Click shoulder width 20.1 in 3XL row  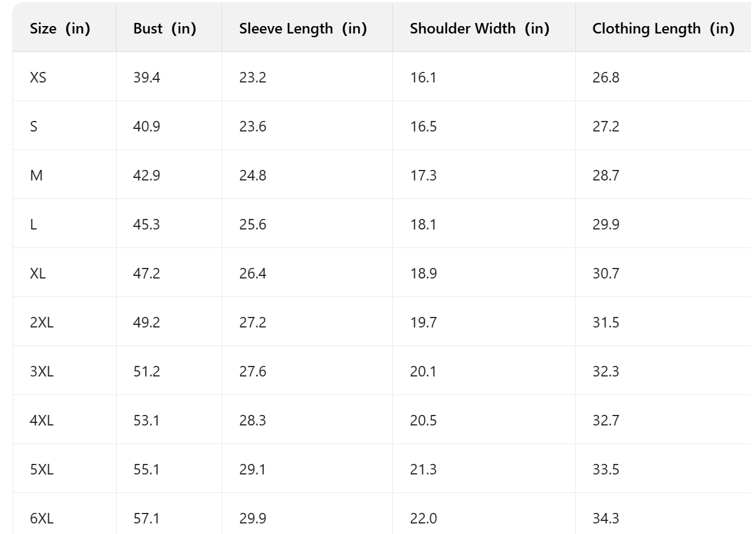(423, 372)
